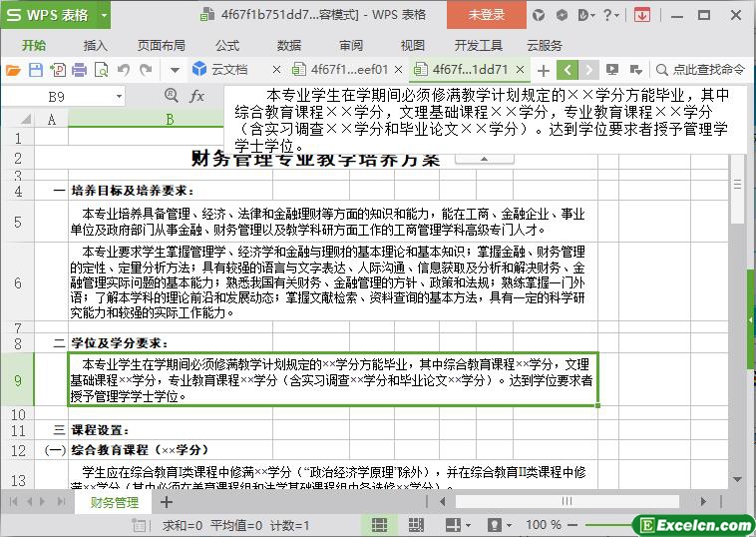Open the 开始 ribbon tab
Image resolution: width=756 pixels, height=537 pixels.
click(34, 46)
